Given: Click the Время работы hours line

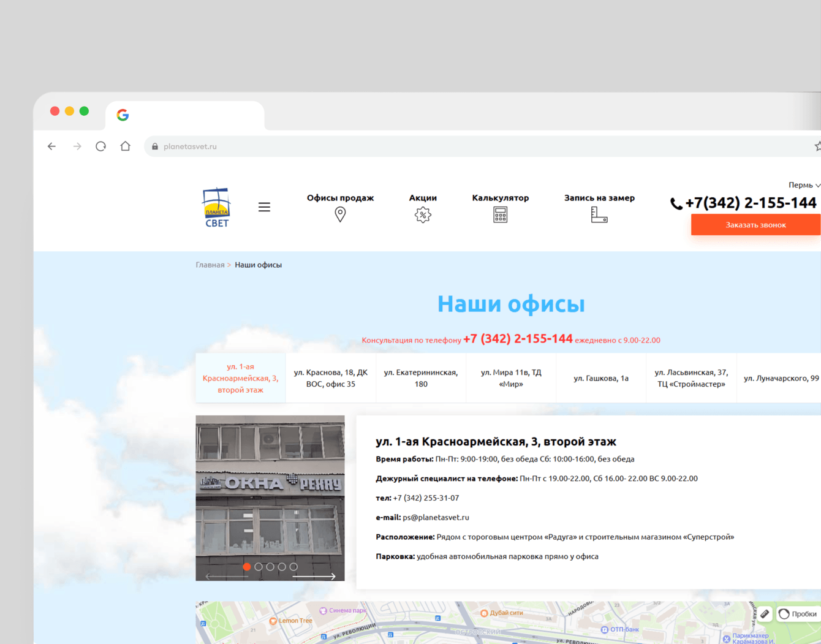Looking at the screenshot, I should (505, 459).
